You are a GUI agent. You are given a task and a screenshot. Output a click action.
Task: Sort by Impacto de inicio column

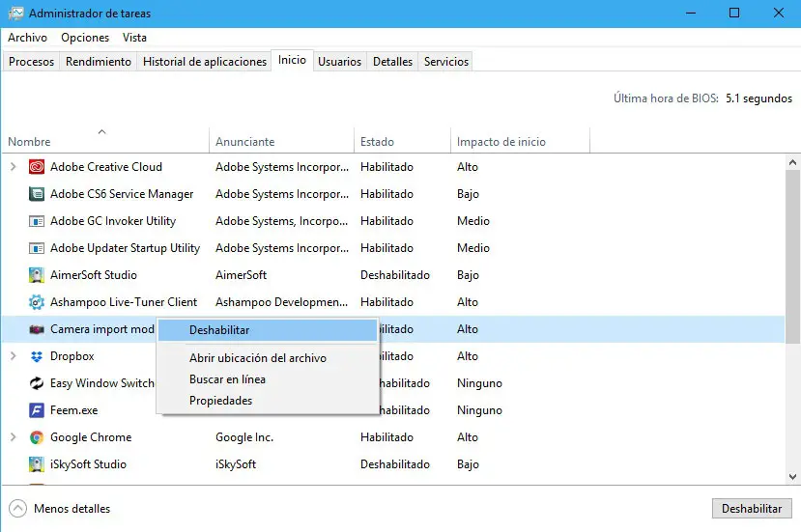501,142
